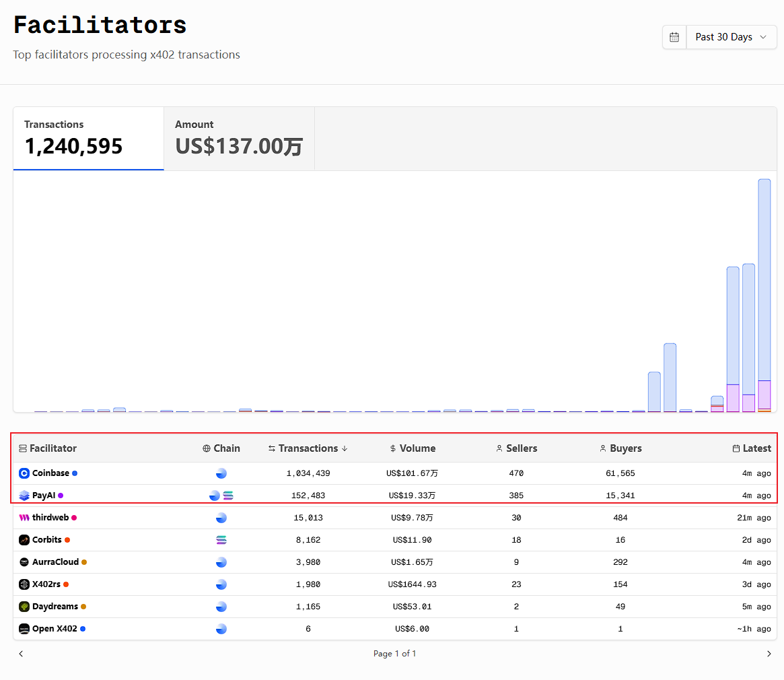Click the Daydreams logo icon

tap(24, 607)
